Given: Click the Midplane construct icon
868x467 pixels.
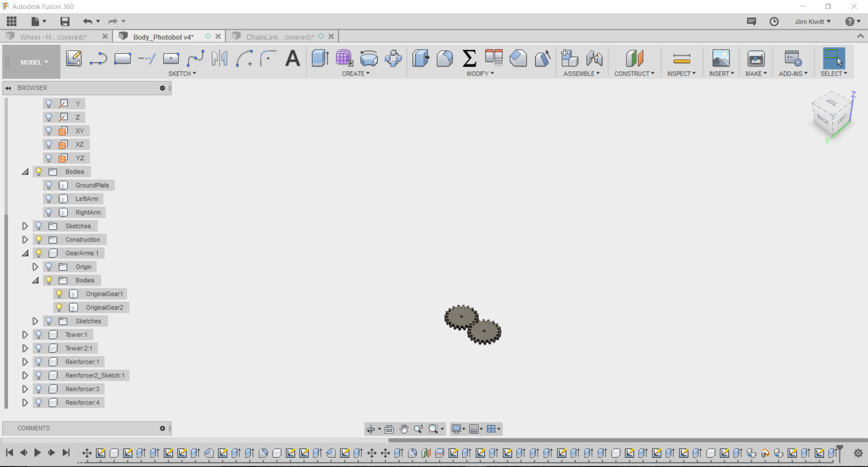Looking at the screenshot, I should (x=634, y=58).
